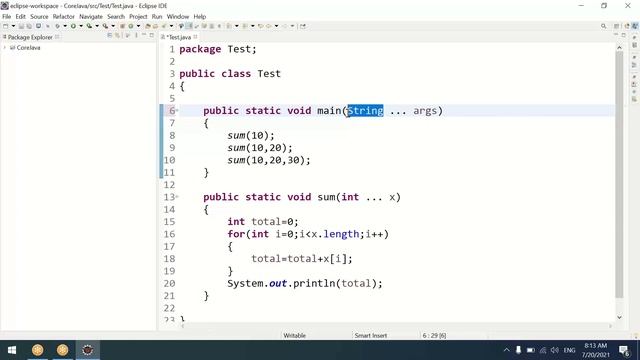Click the editor vertical scrollbar thumb
This screenshot has width=640, height=360.
pos(619,175)
